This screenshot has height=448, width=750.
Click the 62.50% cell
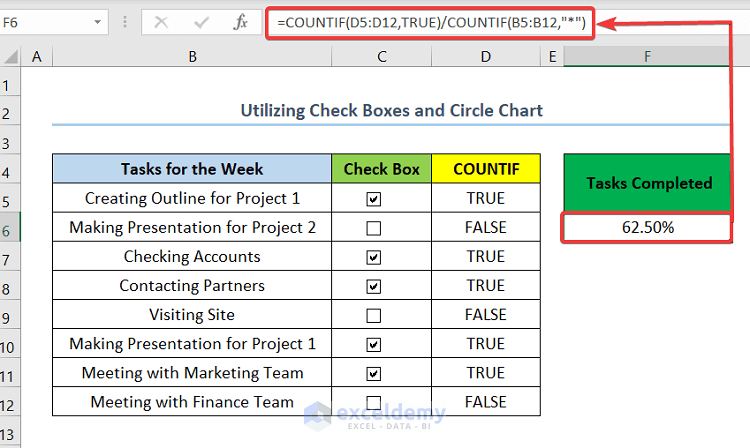[647, 227]
